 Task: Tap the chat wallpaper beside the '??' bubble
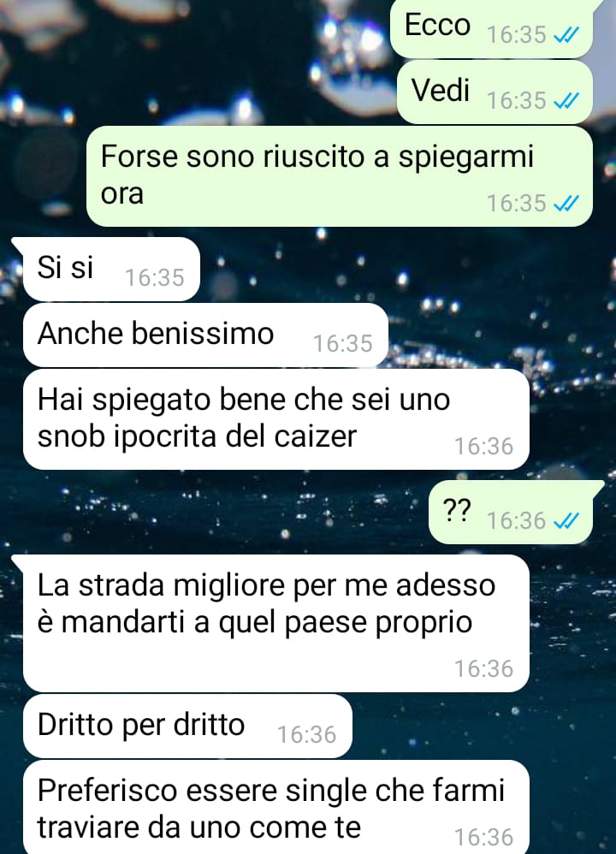click(x=218, y=512)
